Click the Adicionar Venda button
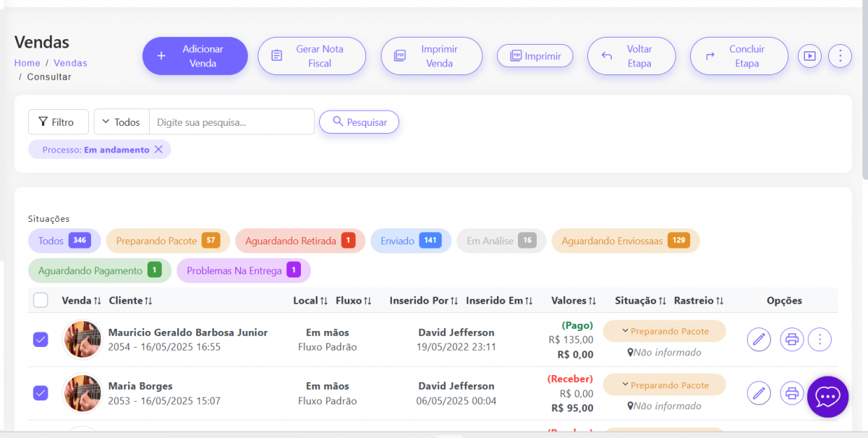868x438 pixels. (x=195, y=56)
